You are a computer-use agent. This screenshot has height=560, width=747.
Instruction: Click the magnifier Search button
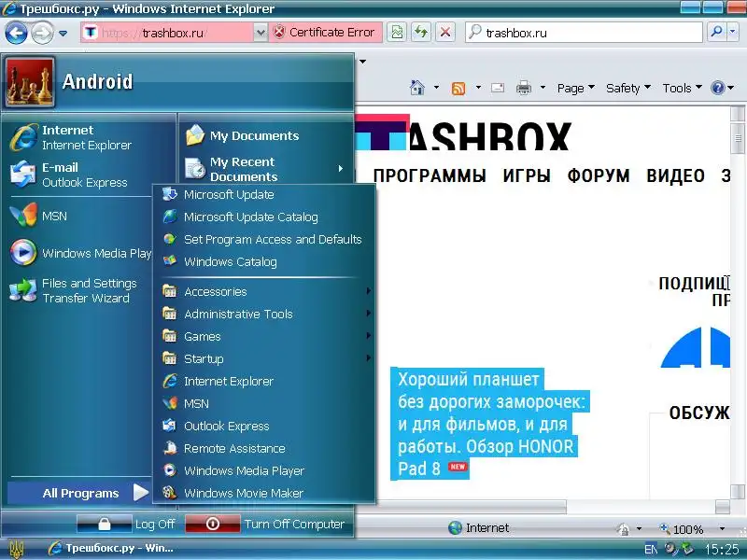pos(716,32)
